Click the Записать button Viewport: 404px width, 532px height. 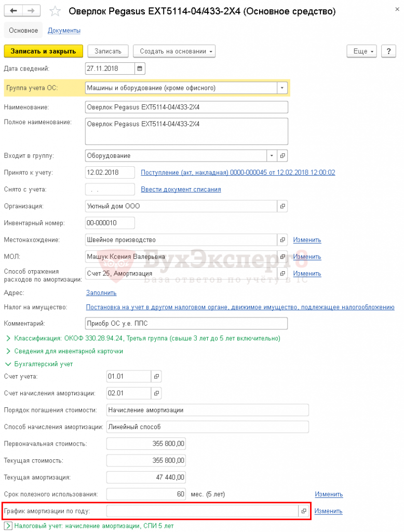pyautogui.click(x=108, y=51)
